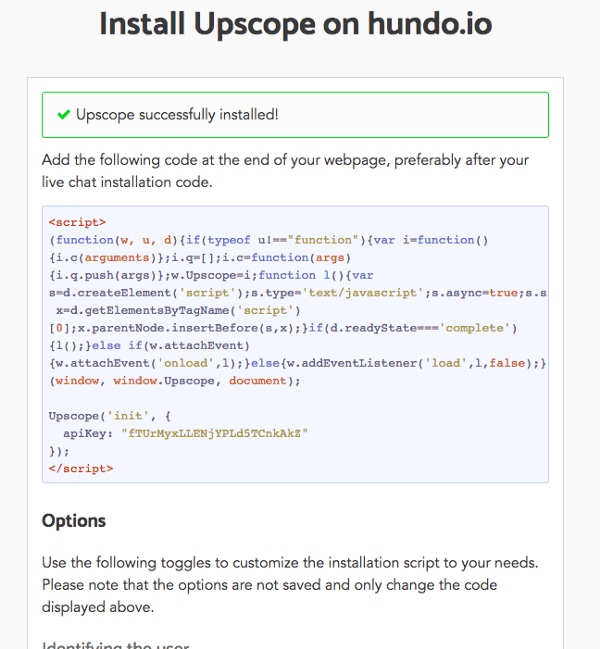Select the apiKey string value in code
600x649 pixels.
(214, 433)
